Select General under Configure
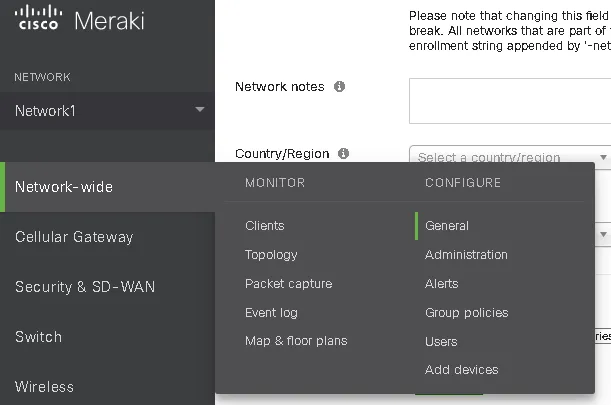 (447, 226)
